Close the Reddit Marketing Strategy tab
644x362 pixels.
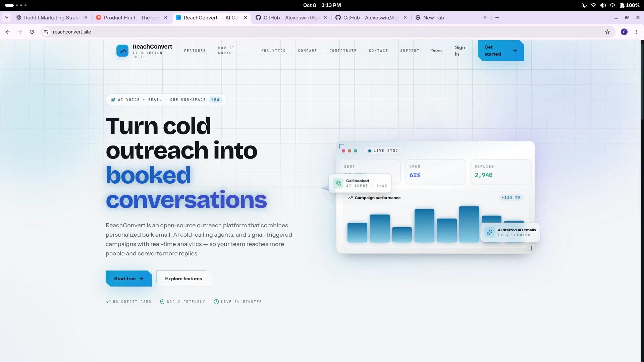(86, 17)
